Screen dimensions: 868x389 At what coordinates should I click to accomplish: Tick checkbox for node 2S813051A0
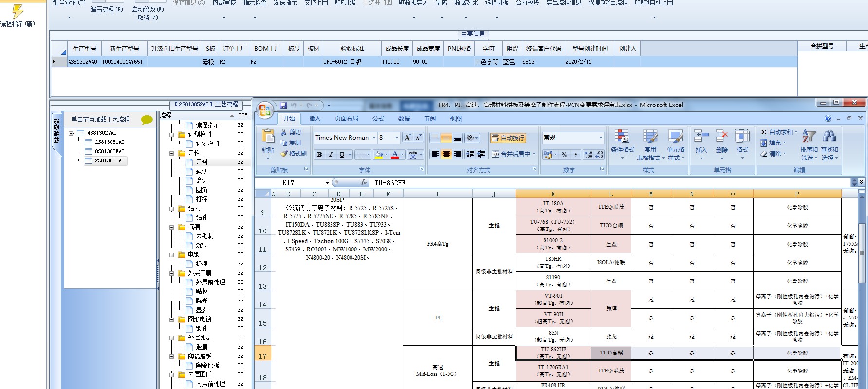point(89,142)
